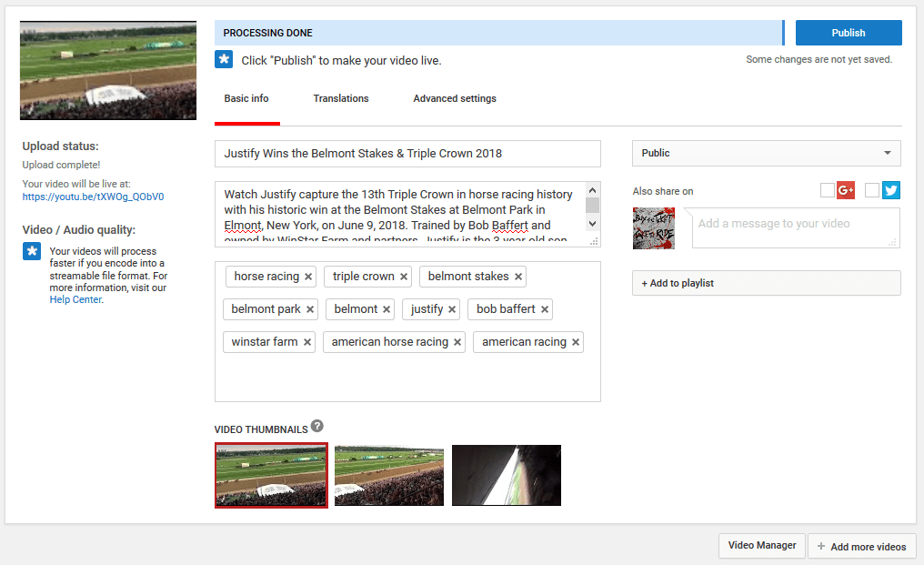Click the Google Plus share icon
The image size is (924, 565).
846,190
